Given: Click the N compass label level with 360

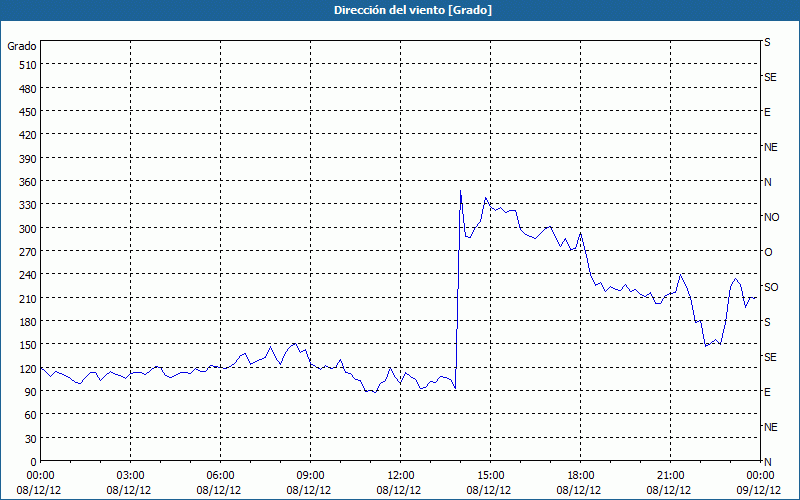Looking at the screenshot, I should (x=767, y=182).
